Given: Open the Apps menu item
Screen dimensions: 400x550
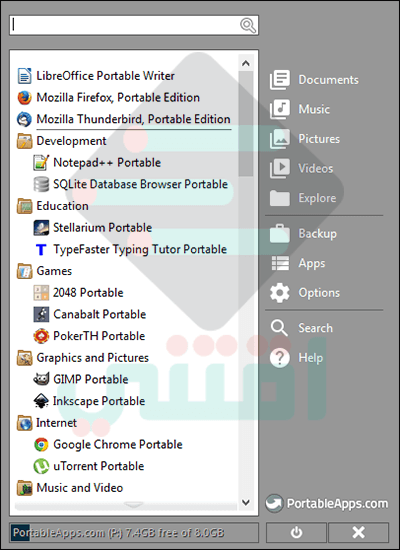Looking at the screenshot, I should [298, 263].
